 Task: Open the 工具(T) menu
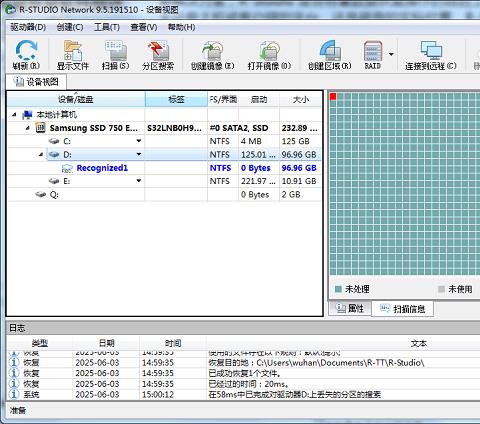click(x=107, y=27)
